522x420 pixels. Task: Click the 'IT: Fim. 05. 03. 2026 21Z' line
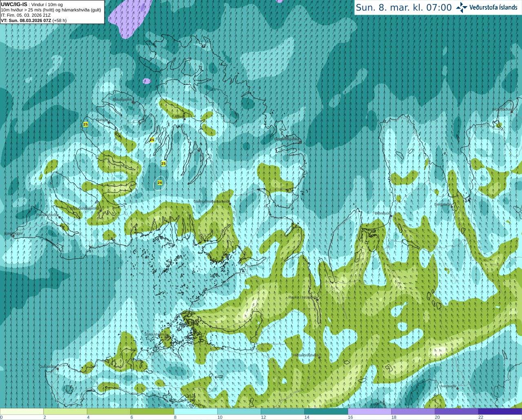(26, 15)
